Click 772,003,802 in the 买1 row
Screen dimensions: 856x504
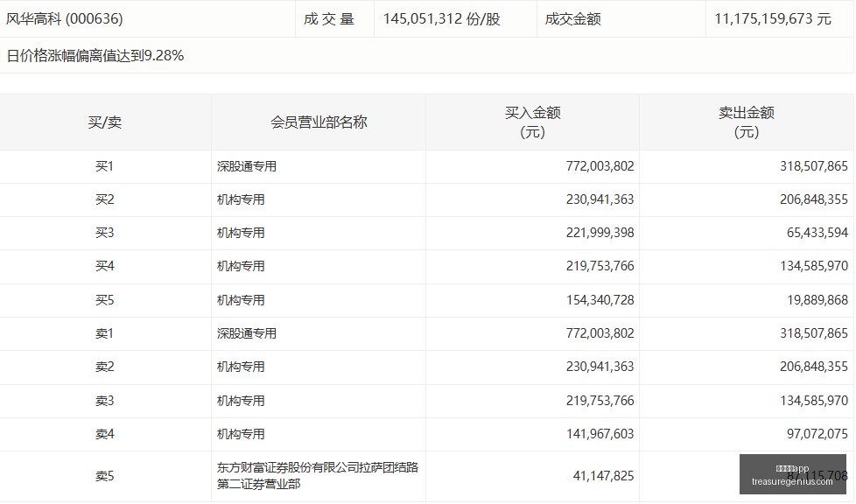coord(600,166)
